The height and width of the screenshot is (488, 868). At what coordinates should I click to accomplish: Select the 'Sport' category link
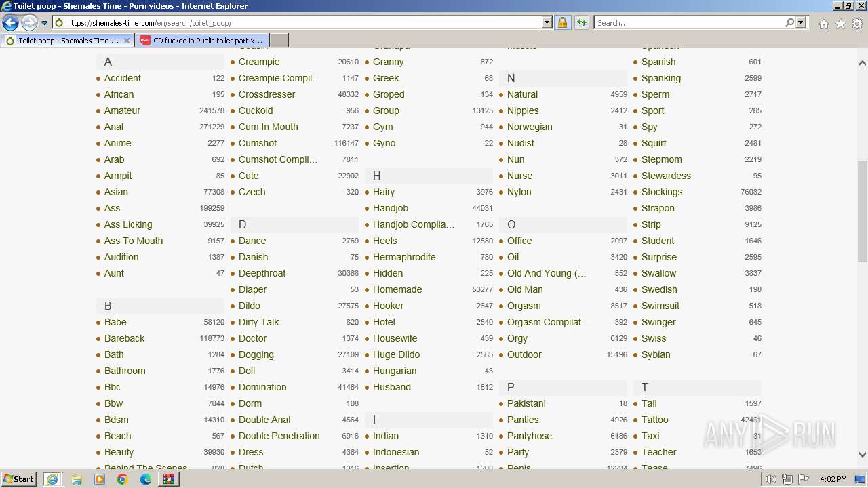click(x=653, y=110)
